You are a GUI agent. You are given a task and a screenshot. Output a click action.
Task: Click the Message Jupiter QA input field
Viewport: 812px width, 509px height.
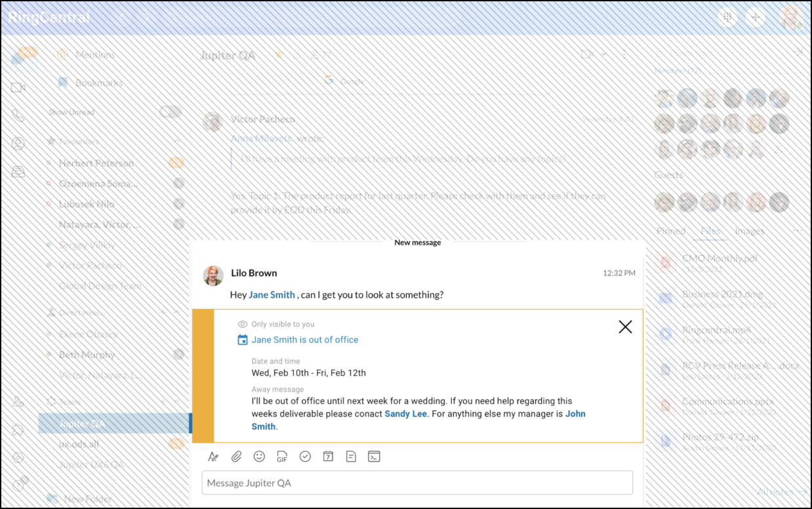tap(416, 482)
